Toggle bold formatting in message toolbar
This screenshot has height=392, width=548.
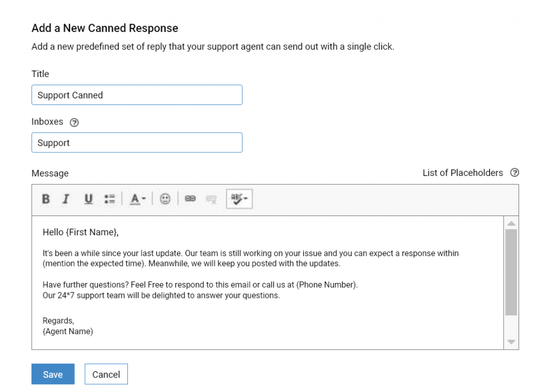tap(46, 199)
